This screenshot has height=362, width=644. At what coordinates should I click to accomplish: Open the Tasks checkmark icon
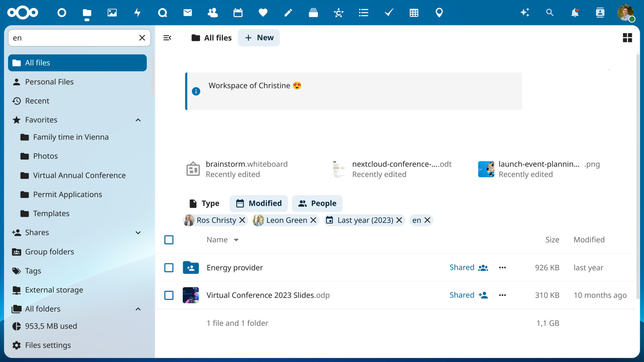point(389,13)
